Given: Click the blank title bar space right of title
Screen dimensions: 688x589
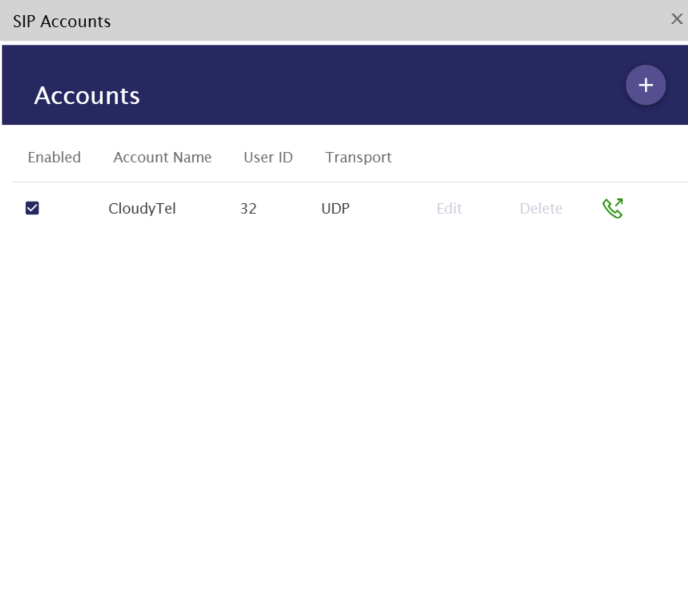Looking at the screenshot, I should 380,21.
